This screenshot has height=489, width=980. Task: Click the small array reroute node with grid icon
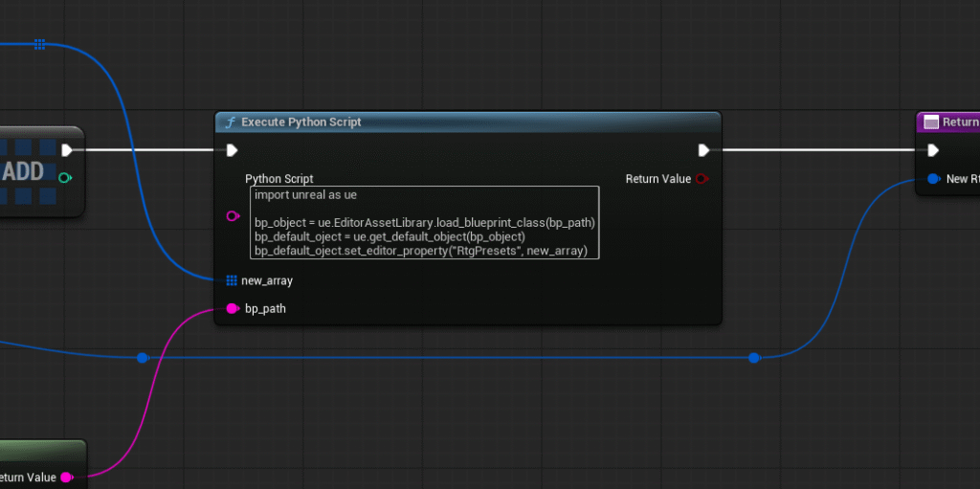(39, 44)
